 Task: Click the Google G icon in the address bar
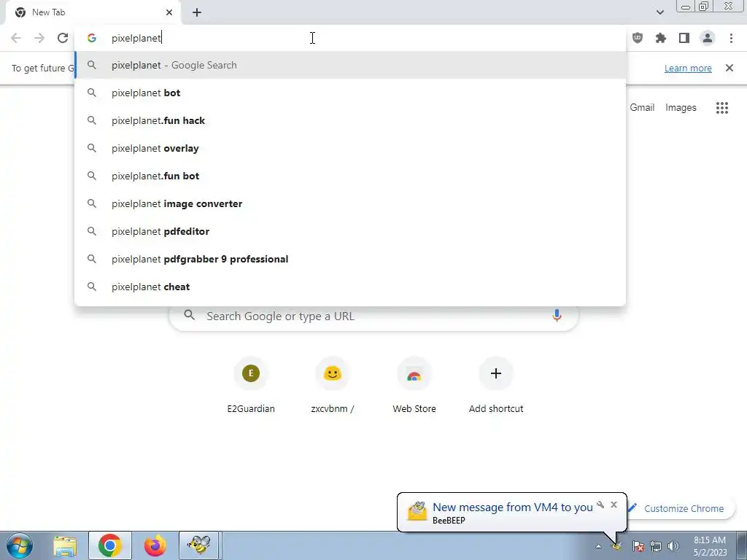[x=92, y=38]
